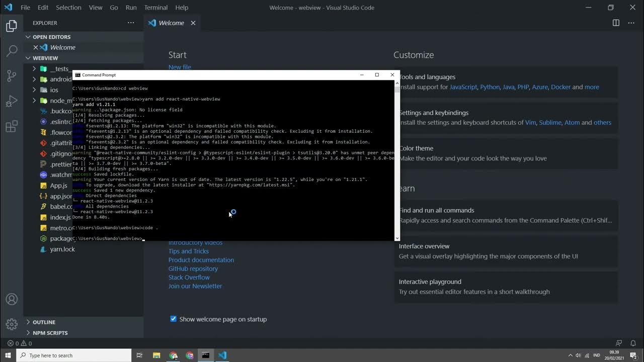
Task: Open App.js in the explorer
Action: click(x=58, y=186)
